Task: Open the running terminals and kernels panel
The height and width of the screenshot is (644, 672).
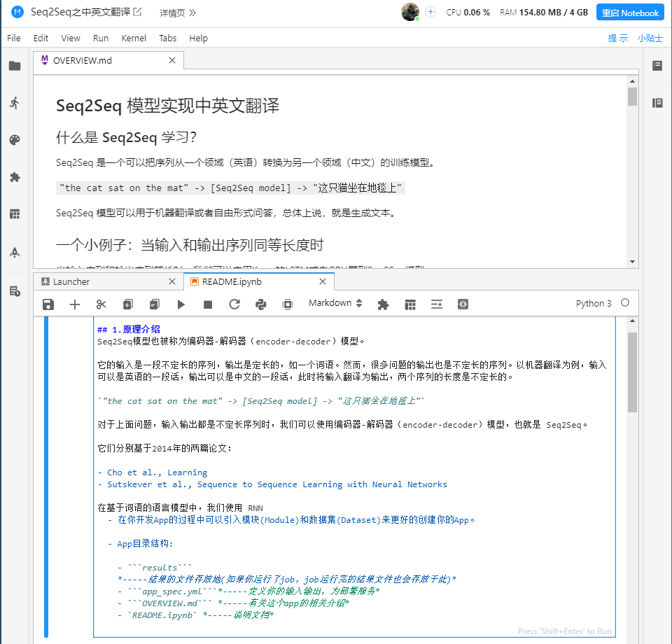Action: click(x=15, y=102)
